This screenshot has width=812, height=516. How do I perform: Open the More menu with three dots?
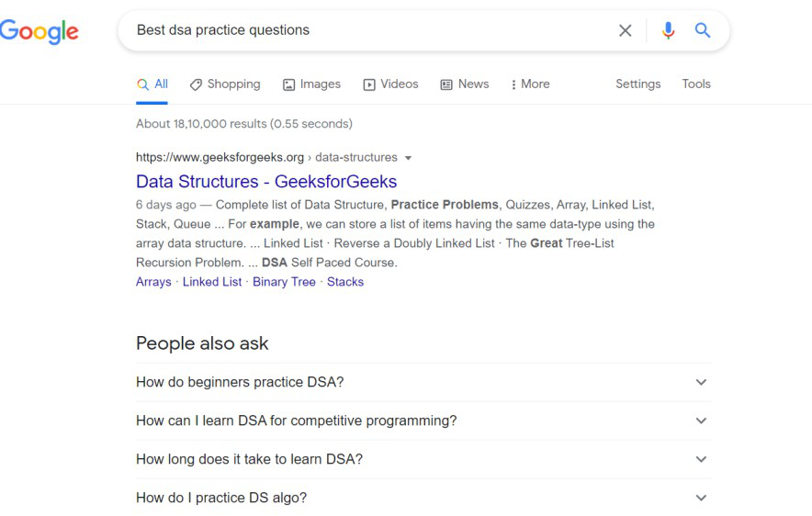530,84
